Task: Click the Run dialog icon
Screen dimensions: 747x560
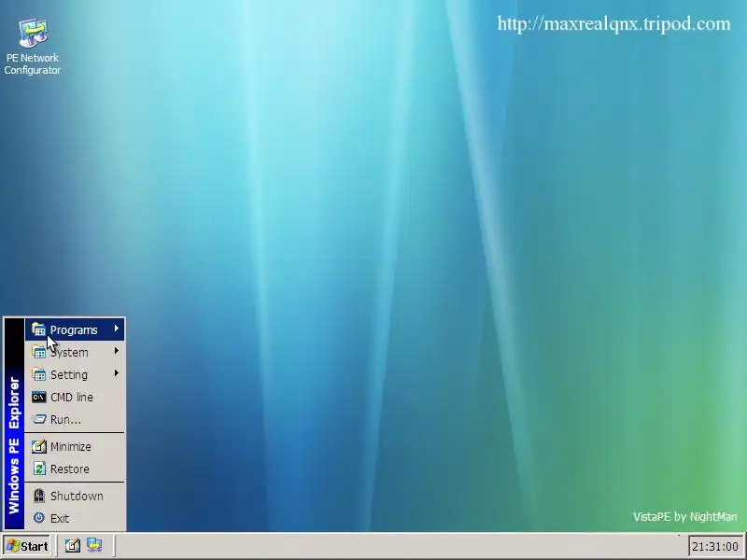Action: pyautogui.click(x=38, y=419)
